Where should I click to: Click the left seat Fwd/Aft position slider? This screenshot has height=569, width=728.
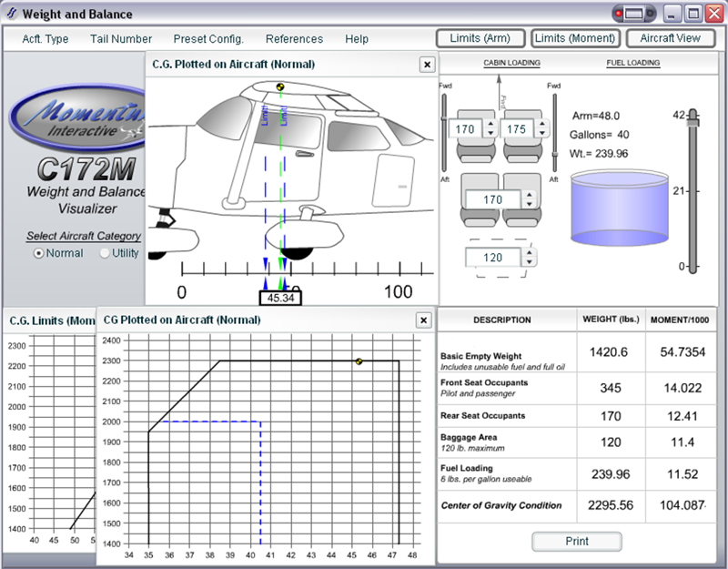point(444,133)
